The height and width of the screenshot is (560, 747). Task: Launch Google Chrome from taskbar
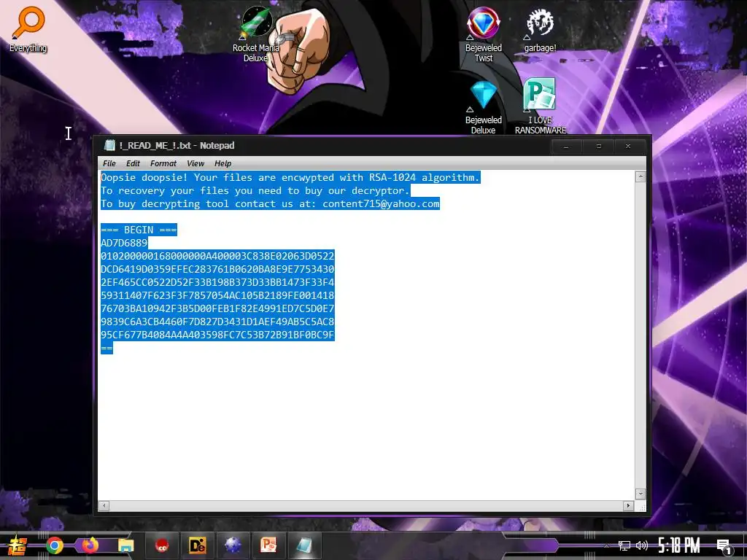pyautogui.click(x=54, y=545)
